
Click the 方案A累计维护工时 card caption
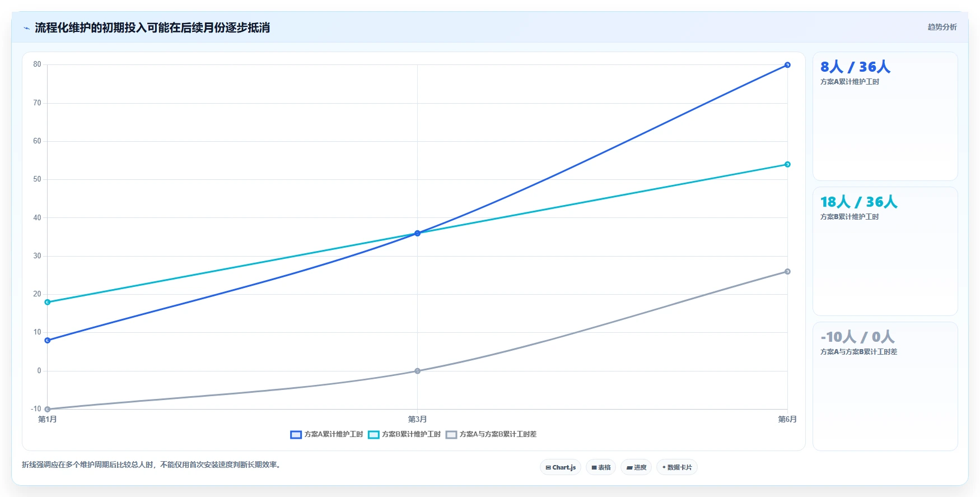pyautogui.click(x=850, y=82)
